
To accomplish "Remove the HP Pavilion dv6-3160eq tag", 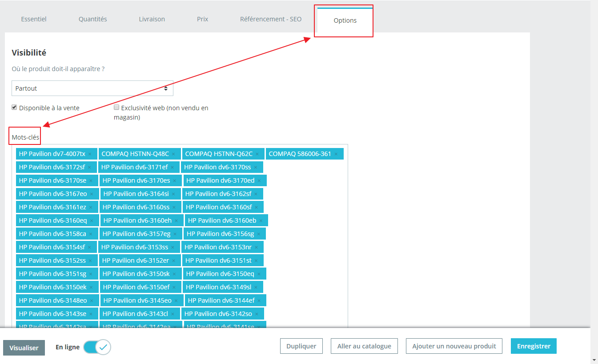I will [92, 221].
